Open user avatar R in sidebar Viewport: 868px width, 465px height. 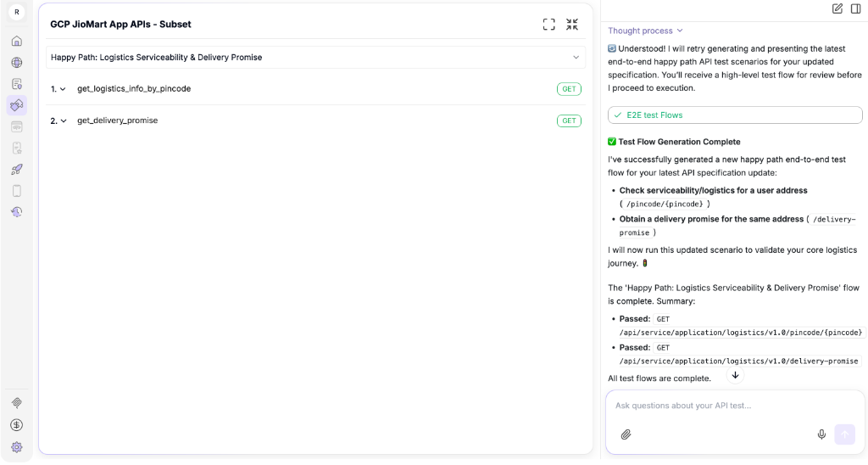pos(16,12)
